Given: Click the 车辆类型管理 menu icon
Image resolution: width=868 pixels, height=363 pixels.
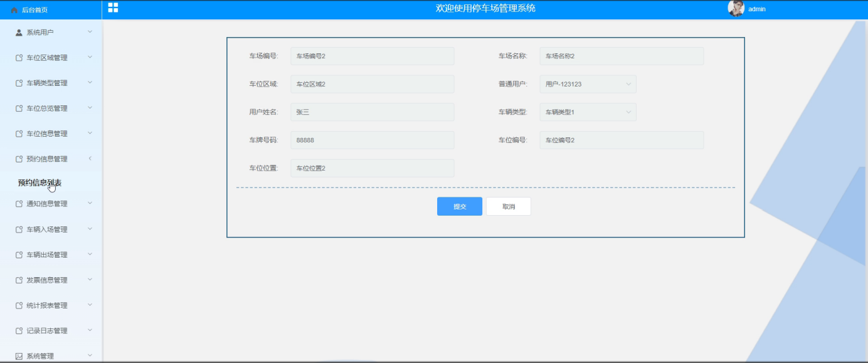Looking at the screenshot, I should 19,83.
